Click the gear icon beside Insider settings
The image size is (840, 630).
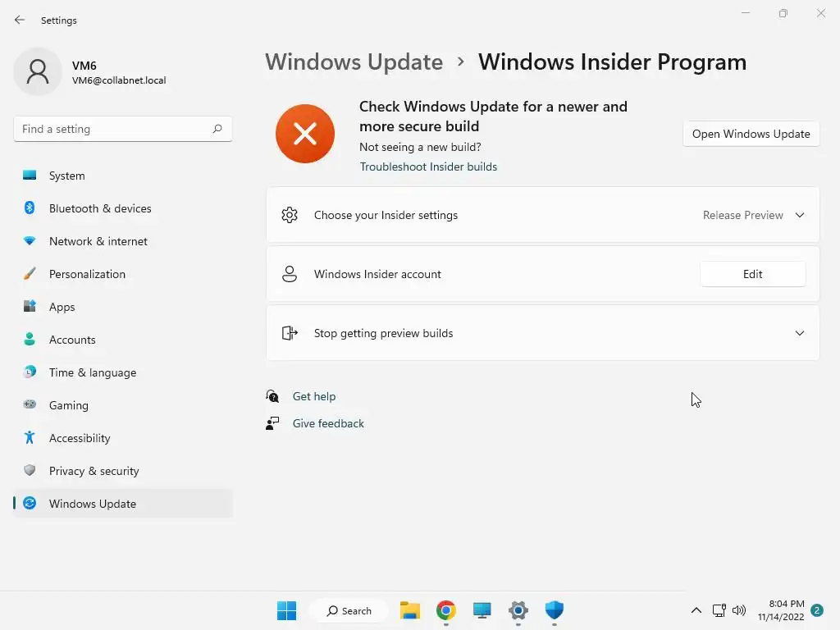click(290, 215)
